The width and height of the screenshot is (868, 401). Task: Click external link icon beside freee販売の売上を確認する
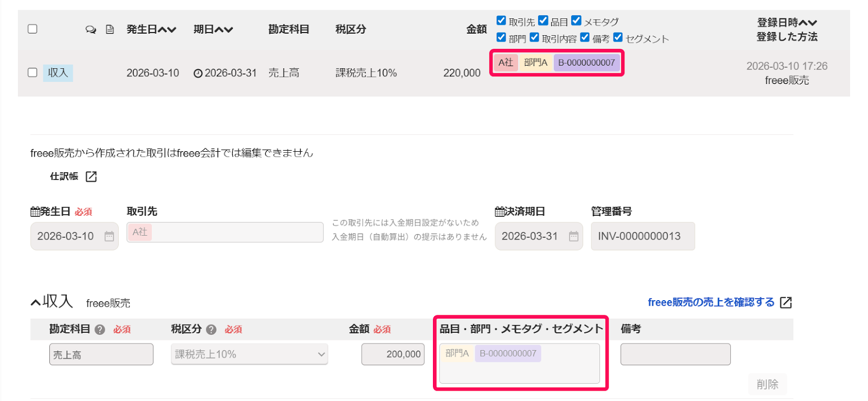point(786,302)
